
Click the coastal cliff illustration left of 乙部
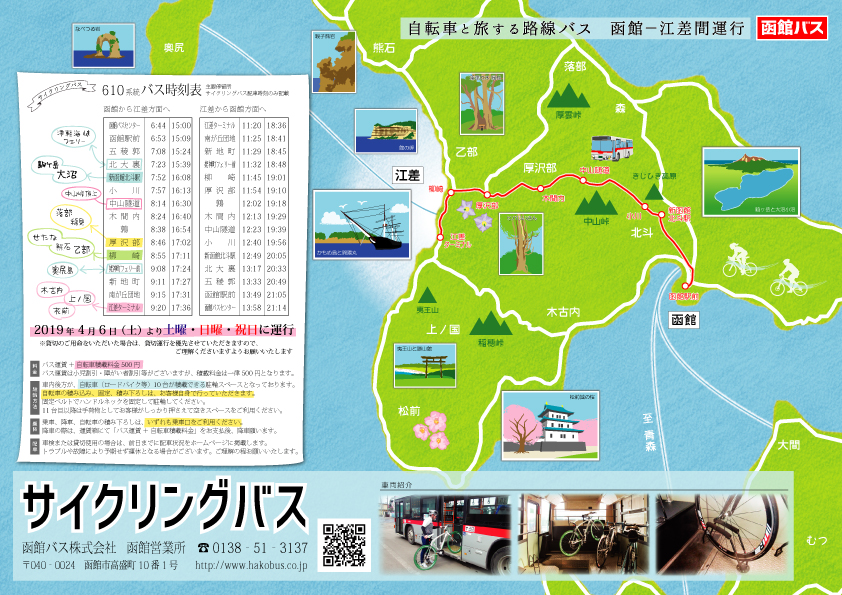coord(386,132)
